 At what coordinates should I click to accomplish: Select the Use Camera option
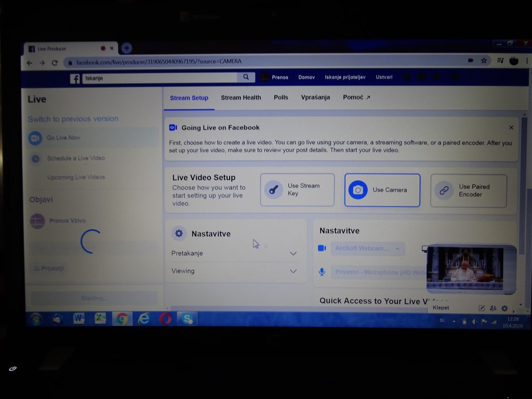point(382,190)
